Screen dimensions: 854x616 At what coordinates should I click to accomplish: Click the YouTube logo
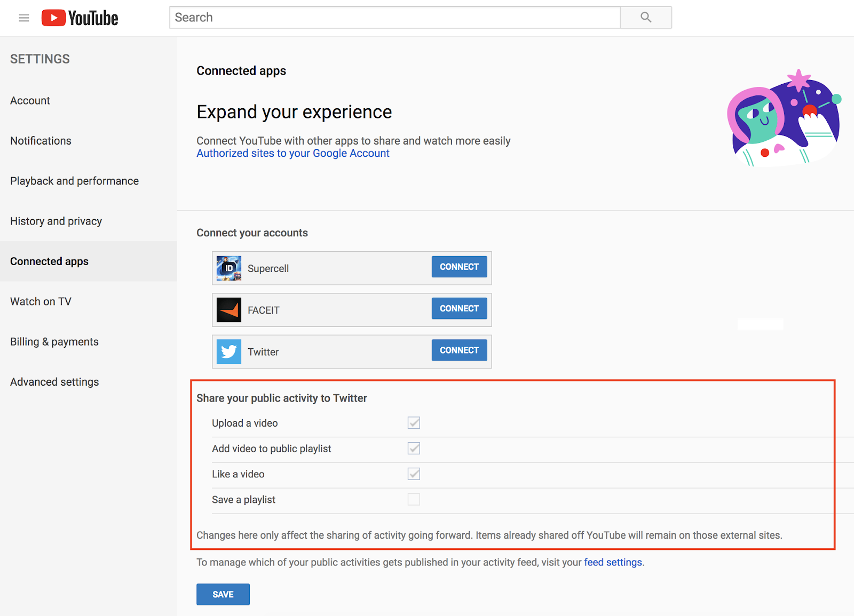pyautogui.click(x=79, y=18)
